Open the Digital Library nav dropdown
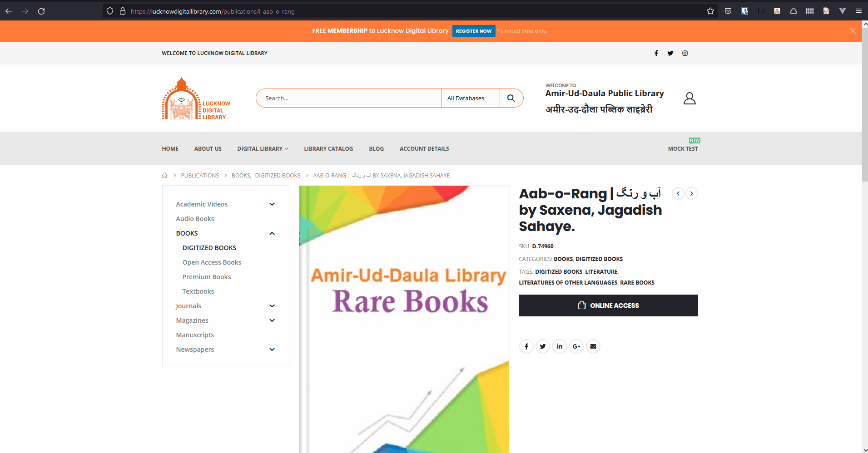The height and width of the screenshot is (453, 868). [x=263, y=149]
